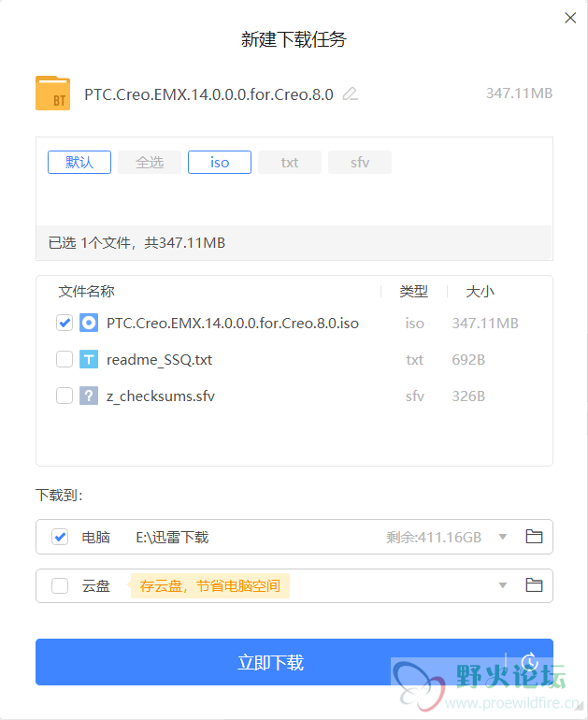The height and width of the screenshot is (720, 588).
Task: Click the 文件名称 column header
Action: pyautogui.click(x=86, y=291)
